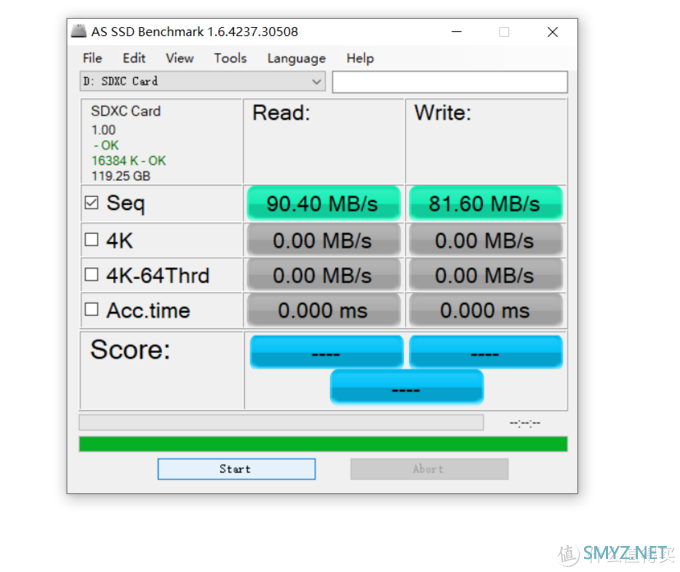Click the 4K-64Thrd read result field
This screenshot has height=572, width=680.
pos(324,275)
